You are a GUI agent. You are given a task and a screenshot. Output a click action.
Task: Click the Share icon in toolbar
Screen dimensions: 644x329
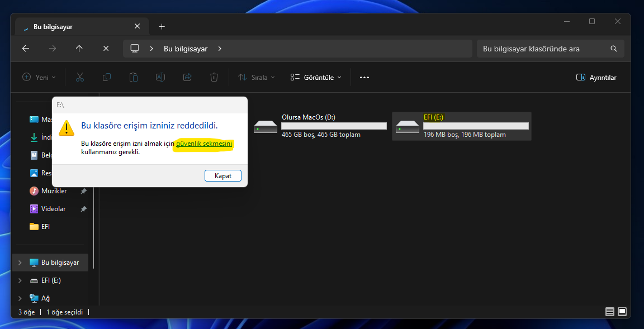click(x=187, y=78)
